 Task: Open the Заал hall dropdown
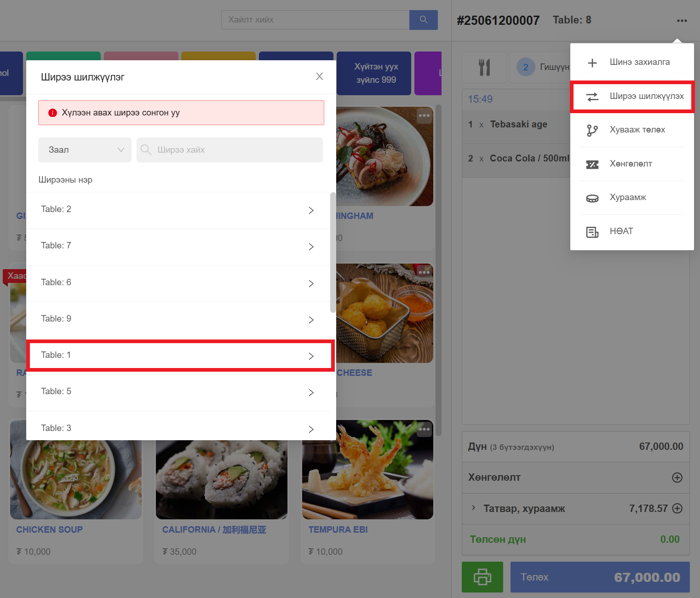click(85, 150)
